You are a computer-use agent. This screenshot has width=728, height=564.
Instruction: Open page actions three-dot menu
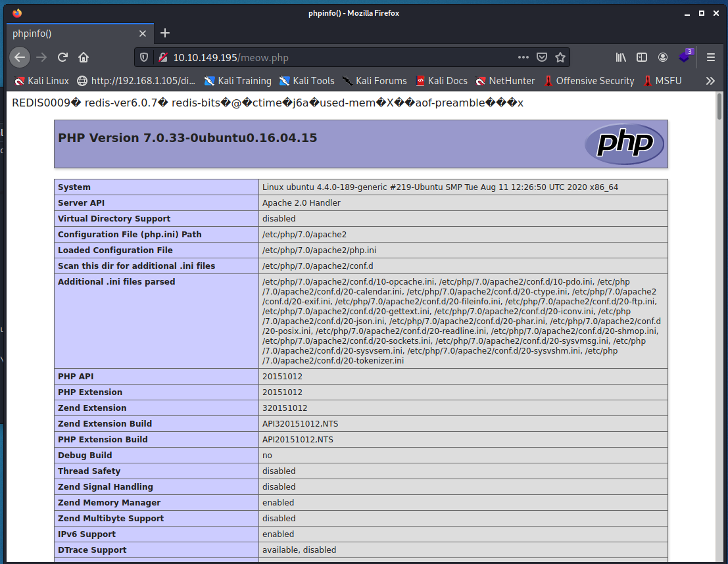point(523,57)
